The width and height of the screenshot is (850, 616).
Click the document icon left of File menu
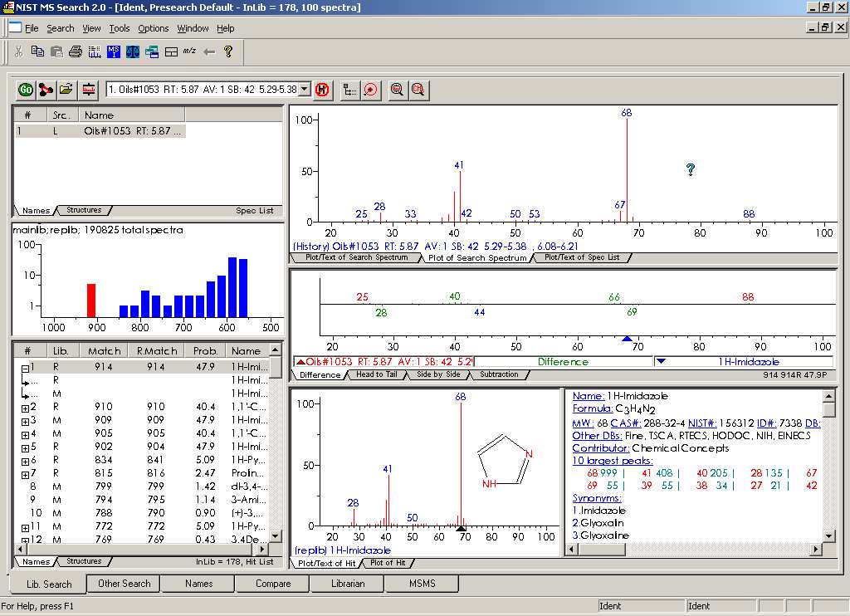(15, 27)
